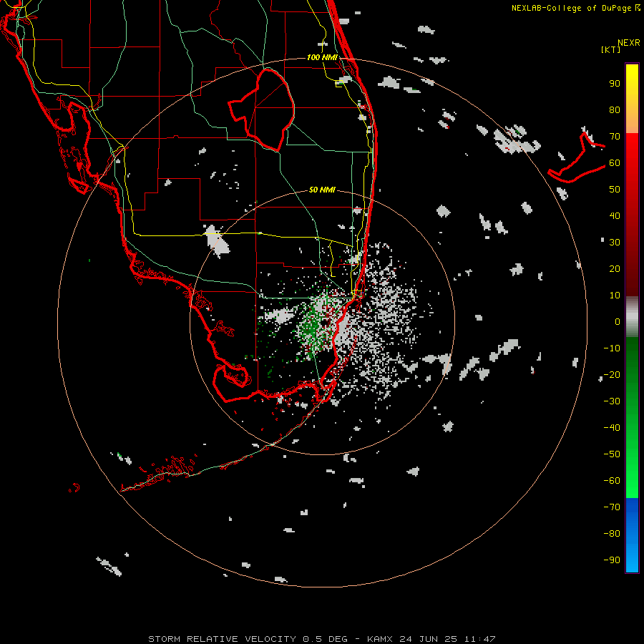Select the -40 value on velocity scale
Image resolution: width=644 pixels, height=644 pixels.
tap(612, 428)
